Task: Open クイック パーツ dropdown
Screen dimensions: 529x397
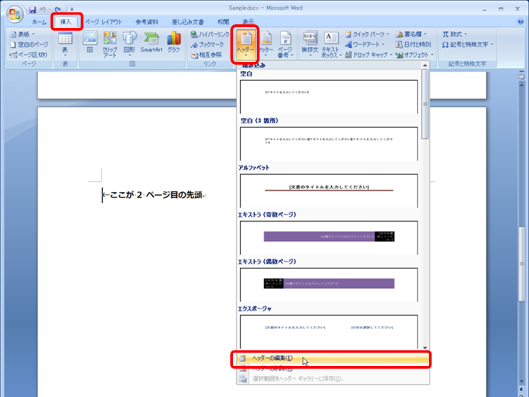Action: (367, 34)
